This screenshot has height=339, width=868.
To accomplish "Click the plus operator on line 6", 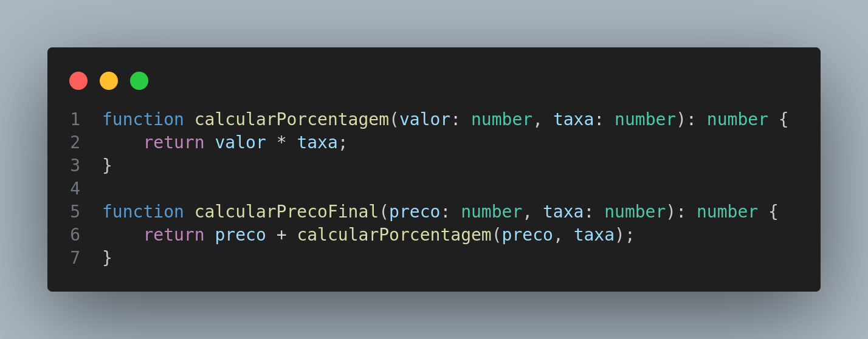I will (x=281, y=235).
